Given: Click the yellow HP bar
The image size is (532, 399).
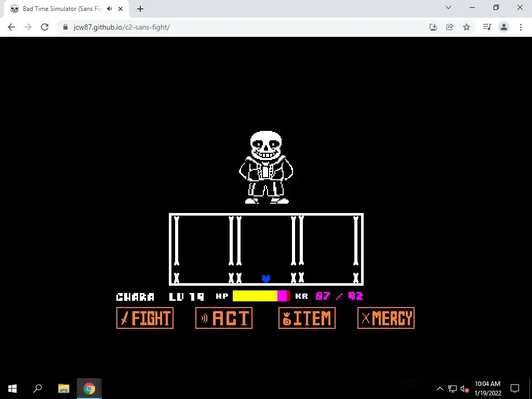Looking at the screenshot, I should pos(255,296).
